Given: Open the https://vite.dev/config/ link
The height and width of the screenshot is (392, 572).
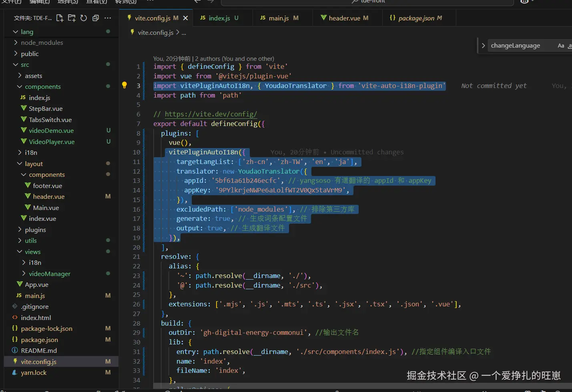Looking at the screenshot, I should pos(211,114).
